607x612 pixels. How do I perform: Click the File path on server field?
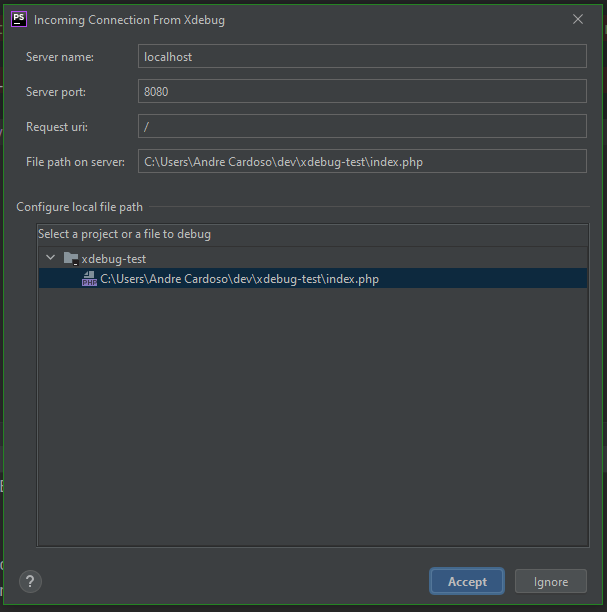pos(362,161)
